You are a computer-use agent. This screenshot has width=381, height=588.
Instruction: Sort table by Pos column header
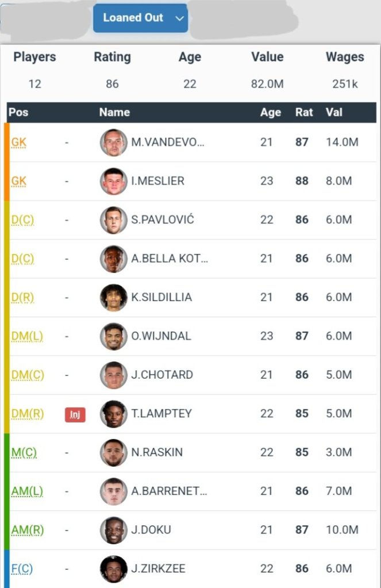coord(18,112)
